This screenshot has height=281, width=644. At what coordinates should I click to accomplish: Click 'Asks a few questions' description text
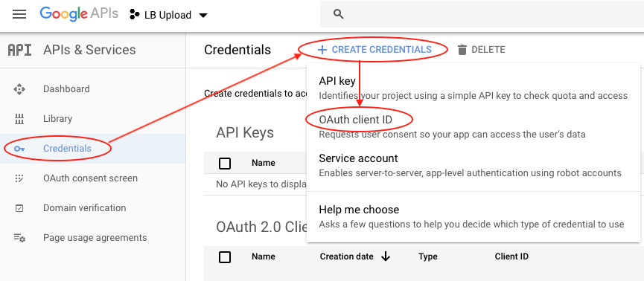point(471,225)
